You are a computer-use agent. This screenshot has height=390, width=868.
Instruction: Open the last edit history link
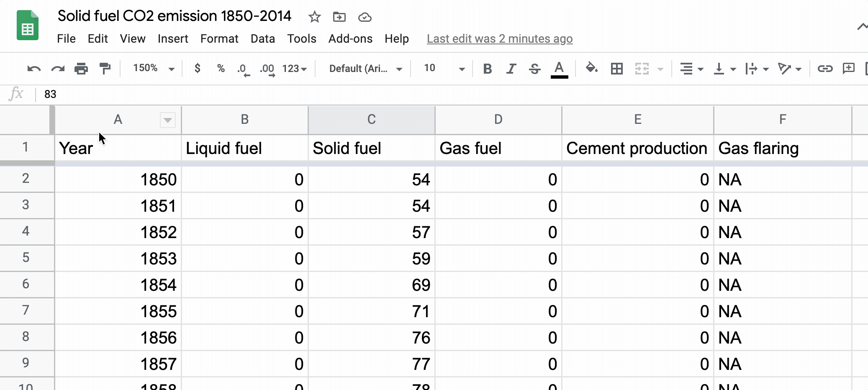point(499,39)
